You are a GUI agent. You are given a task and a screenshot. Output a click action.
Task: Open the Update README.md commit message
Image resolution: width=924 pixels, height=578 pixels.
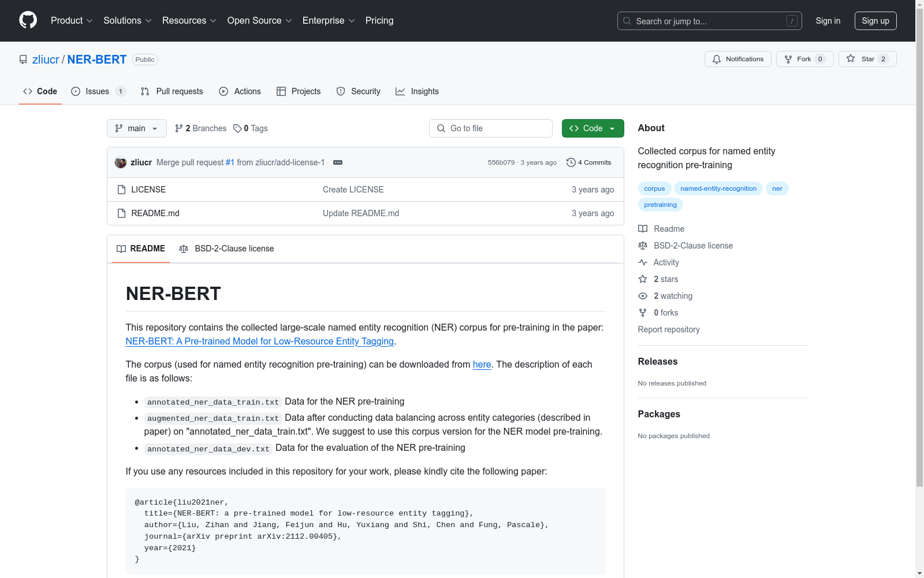pos(361,213)
